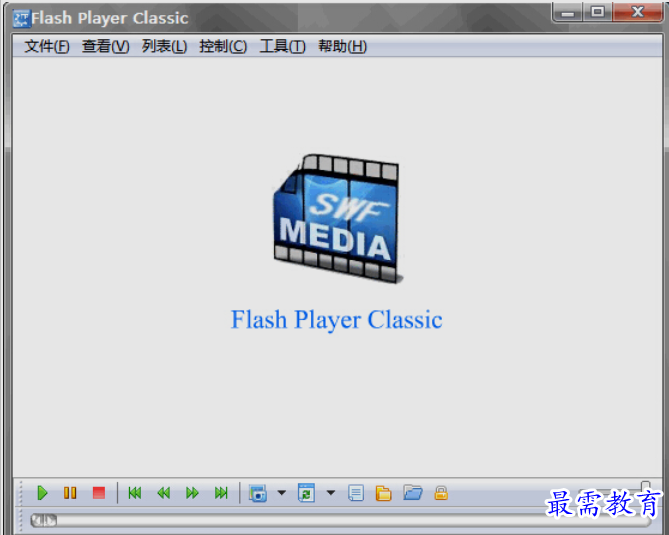Close the Flash Player Classic window
669x535 pixels.
click(x=637, y=12)
